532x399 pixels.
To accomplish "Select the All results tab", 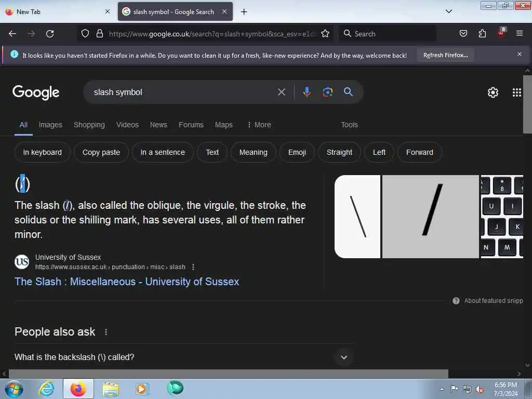I will (x=23, y=125).
